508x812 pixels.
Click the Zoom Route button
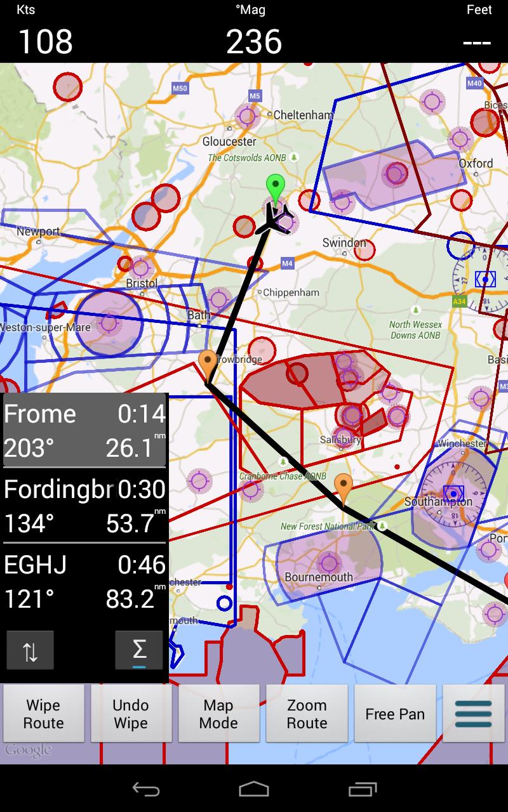click(x=307, y=714)
